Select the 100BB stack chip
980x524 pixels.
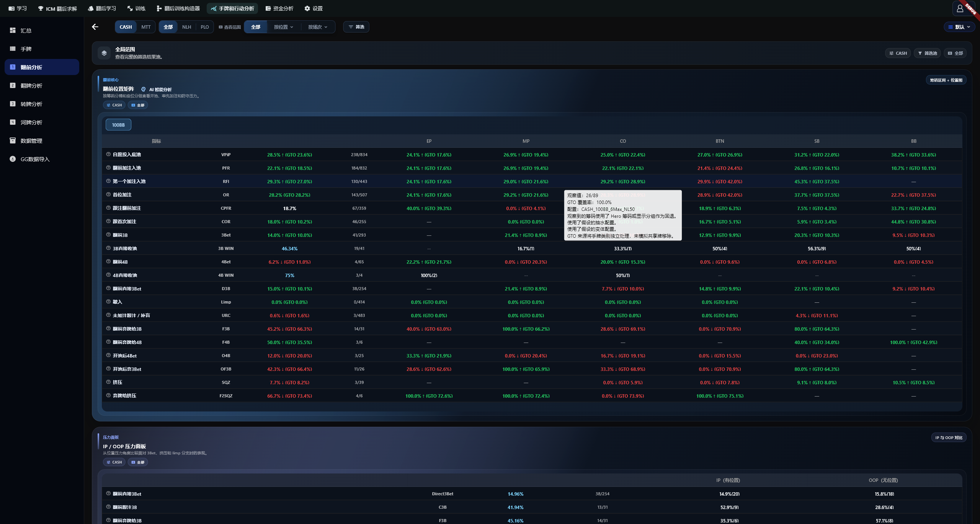118,125
